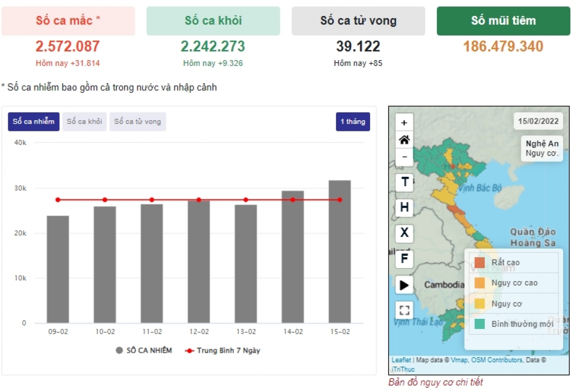Switch to the Số ca khỏi chart tab
582x392 pixels.
[x=84, y=122]
